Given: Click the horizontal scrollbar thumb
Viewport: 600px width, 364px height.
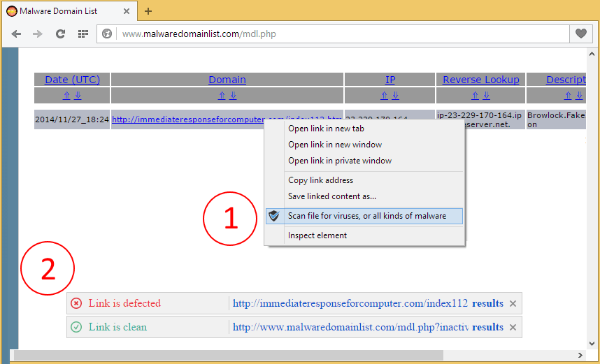Looking at the screenshot, I should tap(229, 355).
